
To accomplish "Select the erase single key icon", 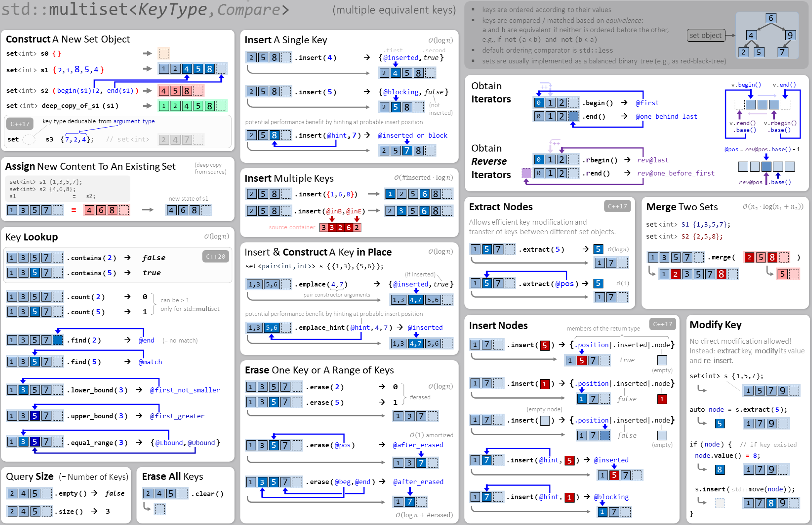I will click(x=281, y=402).
